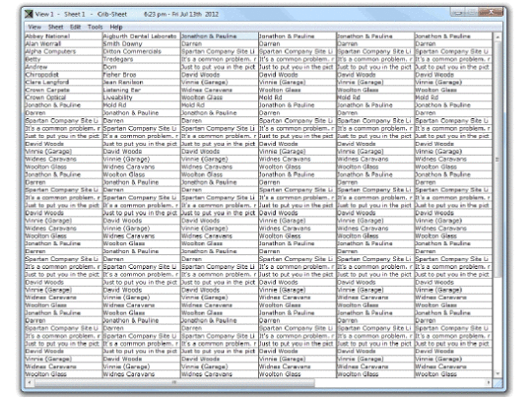Select the Betty cell
The image size is (532, 399).
click(63, 59)
